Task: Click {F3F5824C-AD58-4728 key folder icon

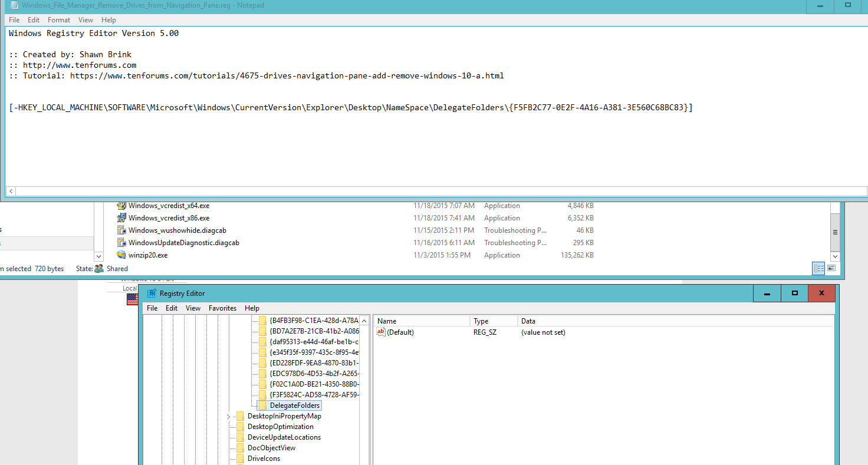Action: point(263,395)
